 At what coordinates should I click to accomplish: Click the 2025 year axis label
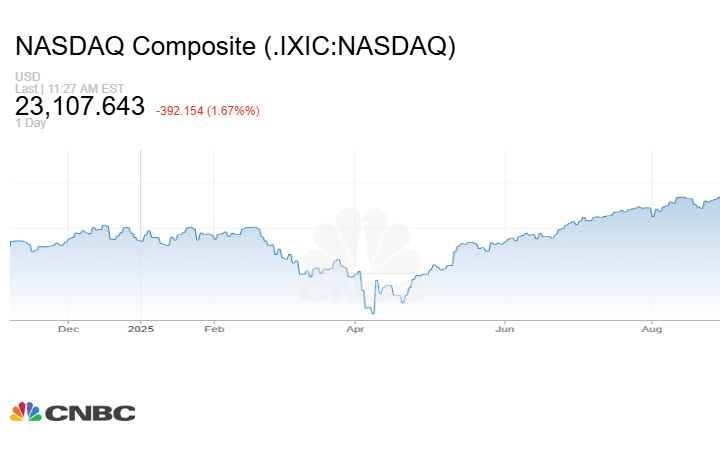point(141,328)
